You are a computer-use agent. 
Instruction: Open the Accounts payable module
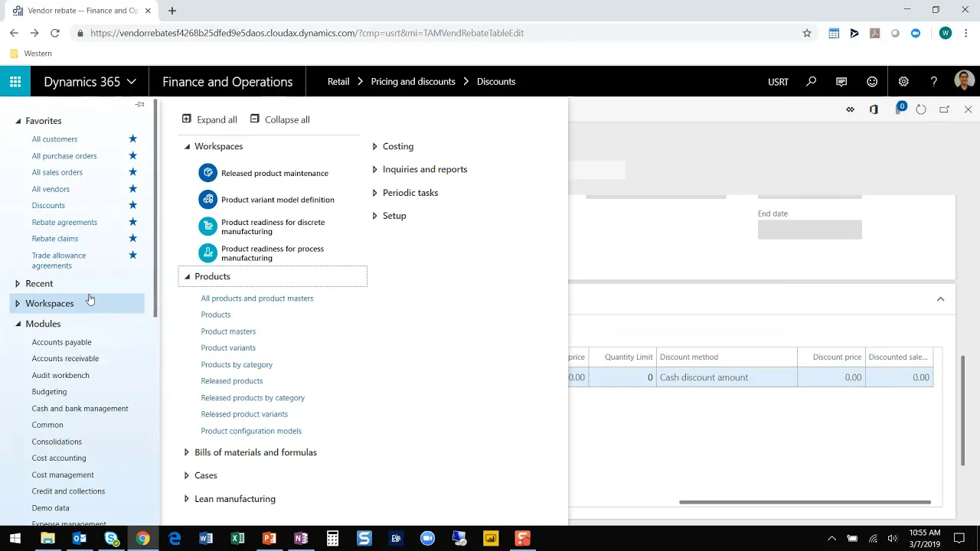pyautogui.click(x=61, y=342)
